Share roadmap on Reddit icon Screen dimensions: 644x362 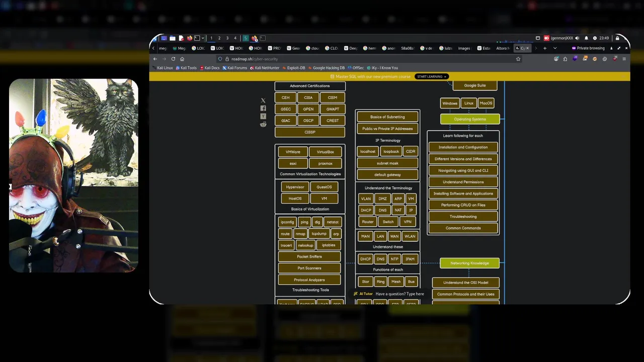[x=263, y=124]
